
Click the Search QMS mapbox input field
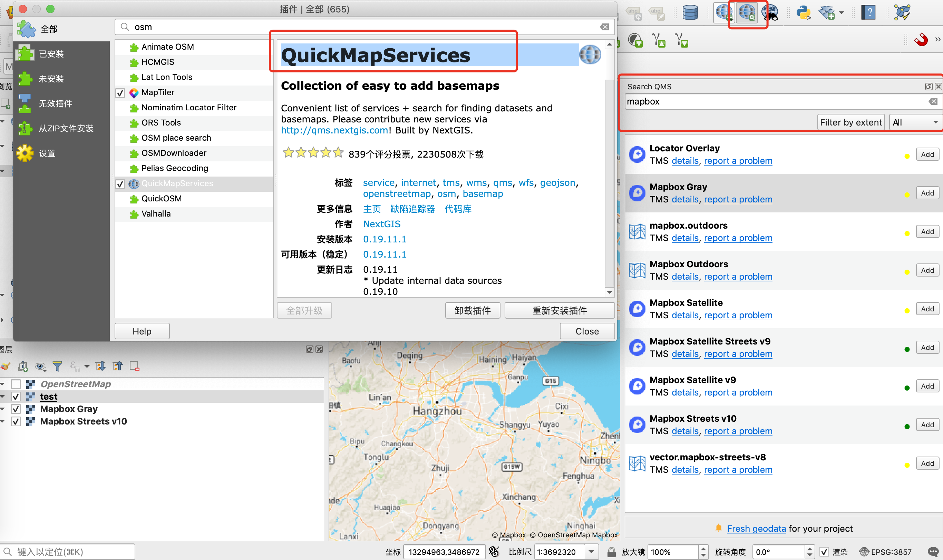[x=774, y=101]
